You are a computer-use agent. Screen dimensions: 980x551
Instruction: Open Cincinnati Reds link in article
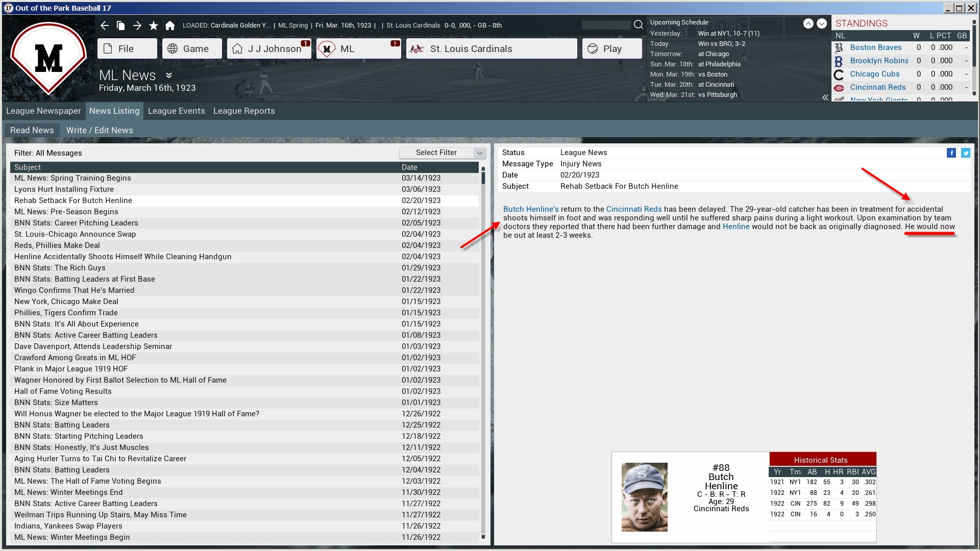pos(634,209)
